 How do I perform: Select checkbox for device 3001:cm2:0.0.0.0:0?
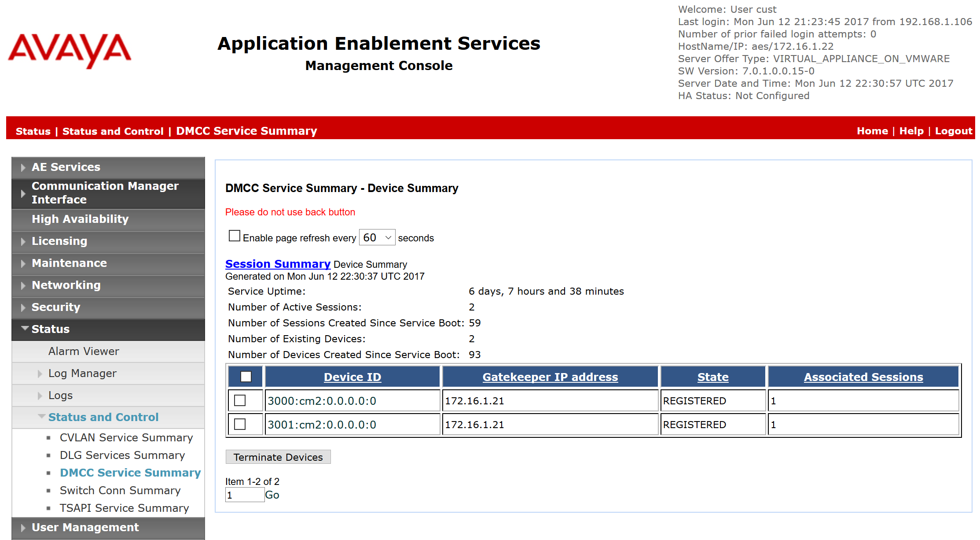(x=240, y=424)
